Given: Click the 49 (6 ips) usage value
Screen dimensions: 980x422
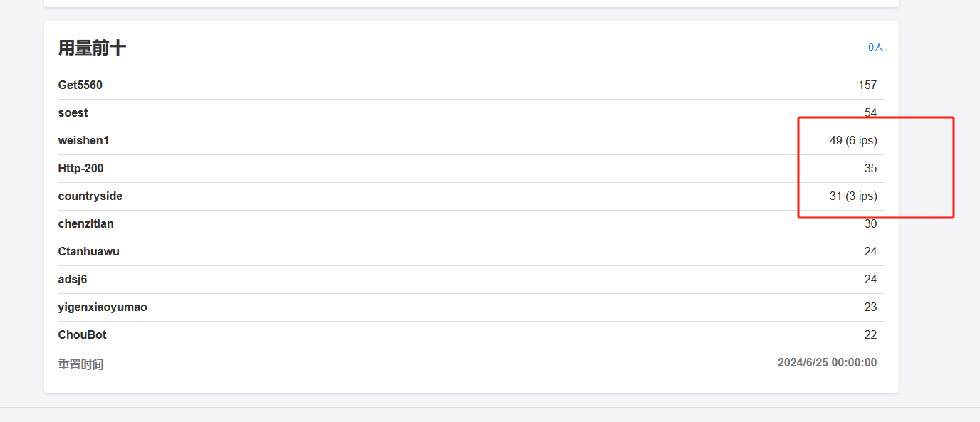Looking at the screenshot, I should [x=853, y=141].
